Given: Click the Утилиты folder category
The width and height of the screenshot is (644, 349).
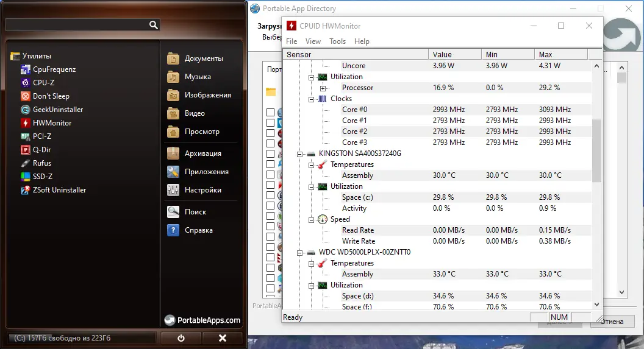Looking at the screenshot, I should 31,56.
